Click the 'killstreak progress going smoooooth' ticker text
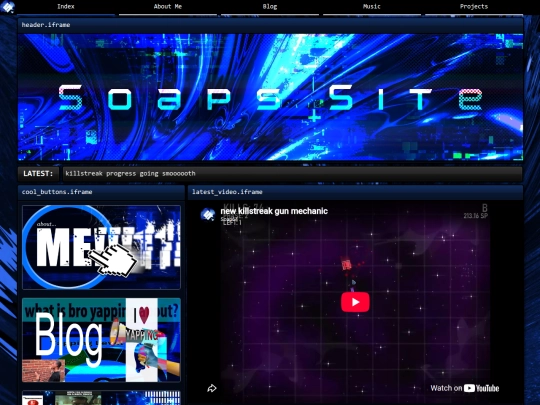Viewport: 540px width, 405px height. point(131,174)
